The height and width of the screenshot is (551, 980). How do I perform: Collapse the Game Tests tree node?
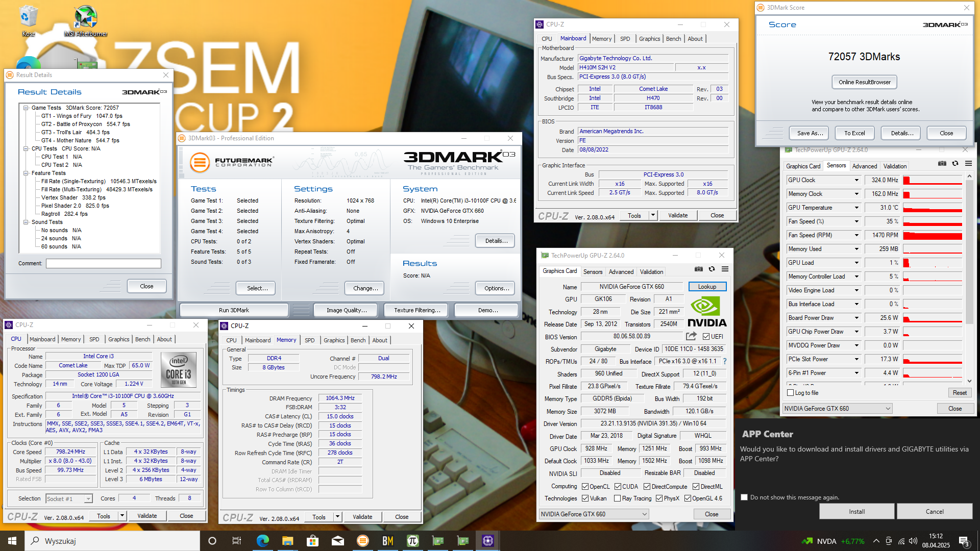click(26, 108)
